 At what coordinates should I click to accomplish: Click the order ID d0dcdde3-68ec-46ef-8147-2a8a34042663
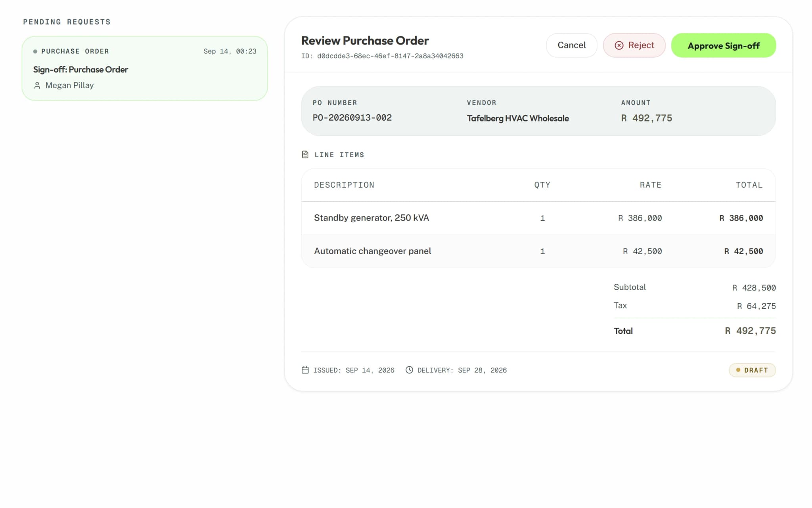(x=390, y=56)
